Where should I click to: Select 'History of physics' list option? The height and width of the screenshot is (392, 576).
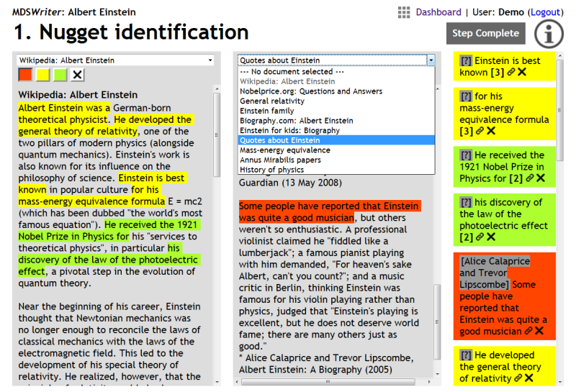point(271,170)
